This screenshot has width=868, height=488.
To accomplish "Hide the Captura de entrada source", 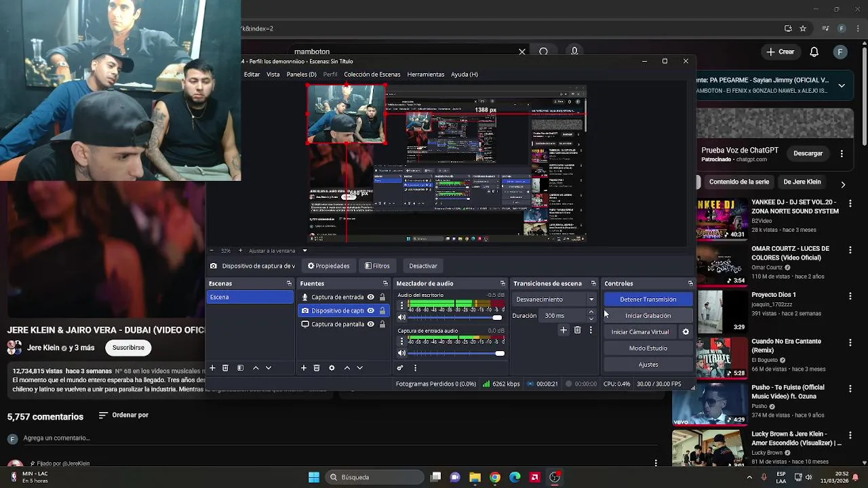I will coord(370,297).
